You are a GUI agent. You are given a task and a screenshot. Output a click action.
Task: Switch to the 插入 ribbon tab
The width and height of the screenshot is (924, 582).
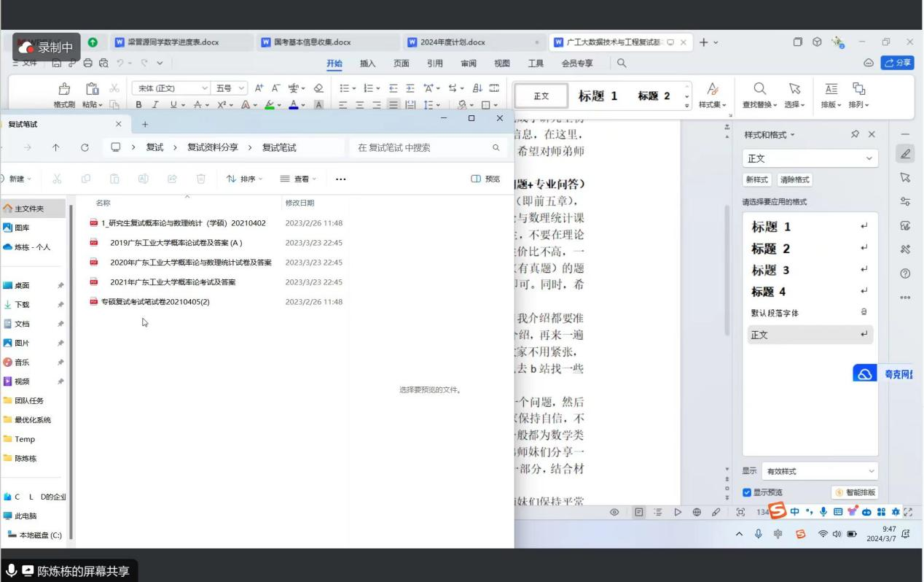coord(368,63)
